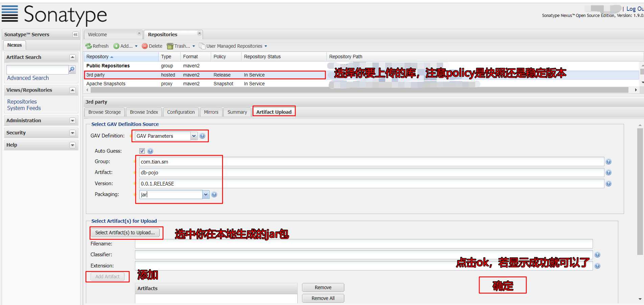This screenshot has height=305, width=644.
Task: Click the Repository Status column header
Action: 284,57
